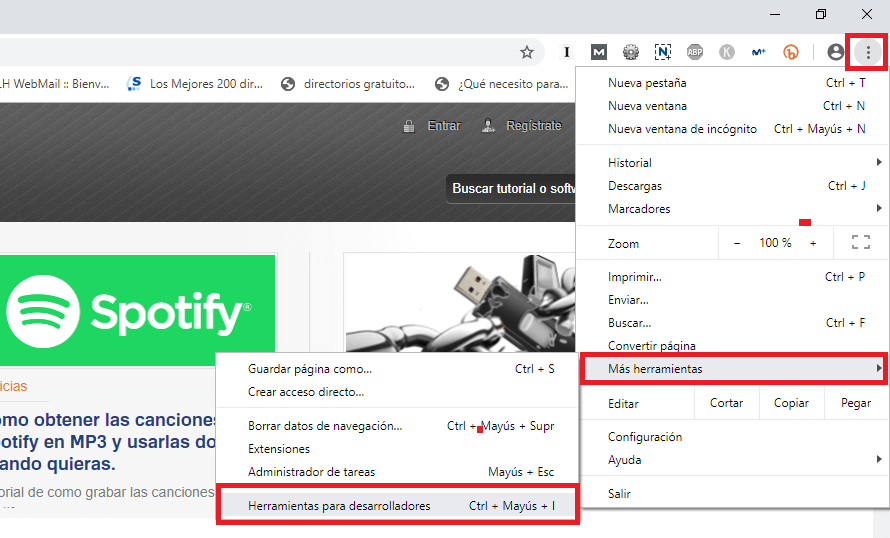Open the Adblock Plus ABP extension

695,52
